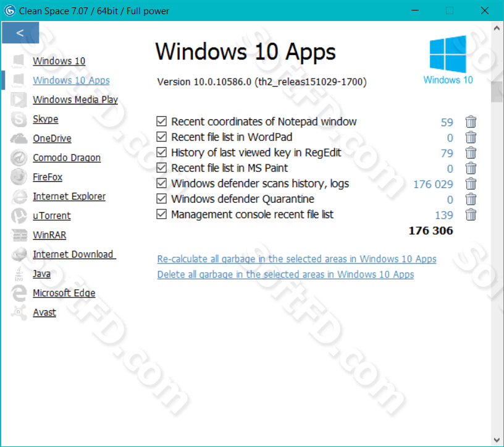Click the WinRAR sidebar icon
This screenshot has width=504, height=447.
(x=19, y=235)
